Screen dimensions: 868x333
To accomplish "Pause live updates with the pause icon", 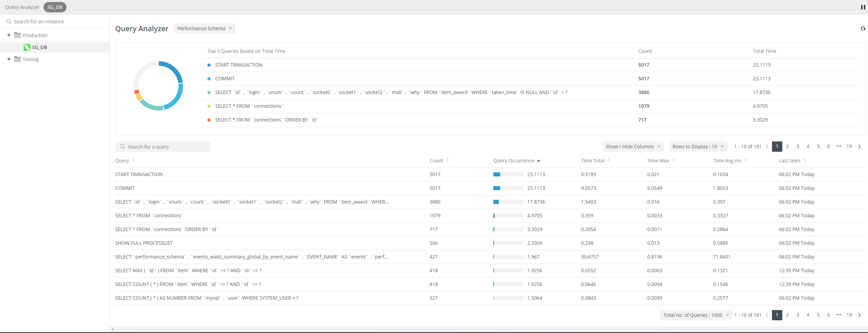I will click(863, 7).
